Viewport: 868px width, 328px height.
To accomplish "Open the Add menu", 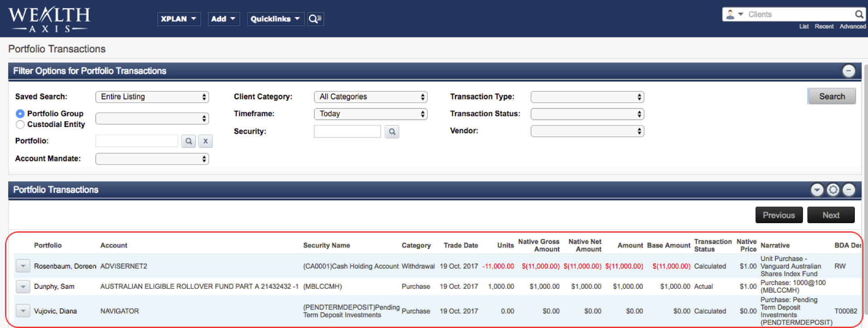I will pos(224,19).
